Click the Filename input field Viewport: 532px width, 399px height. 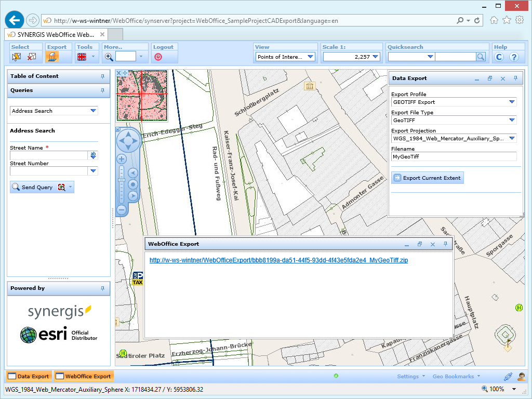click(x=454, y=156)
